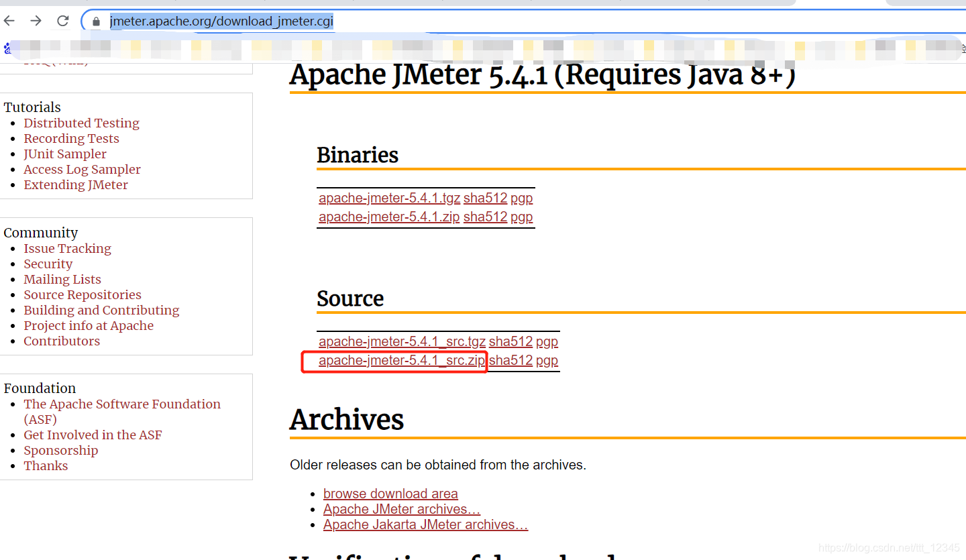Open JUnit Sampler tutorial link
This screenshot has width=966, height=560.
click(x=65, y=154)
